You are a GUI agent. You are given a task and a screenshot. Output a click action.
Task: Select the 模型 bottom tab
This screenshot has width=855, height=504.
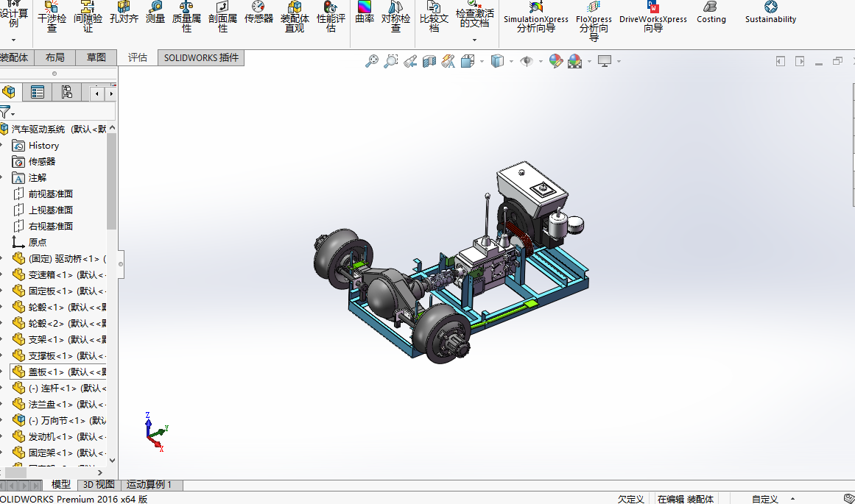click(x=60, y=484)
